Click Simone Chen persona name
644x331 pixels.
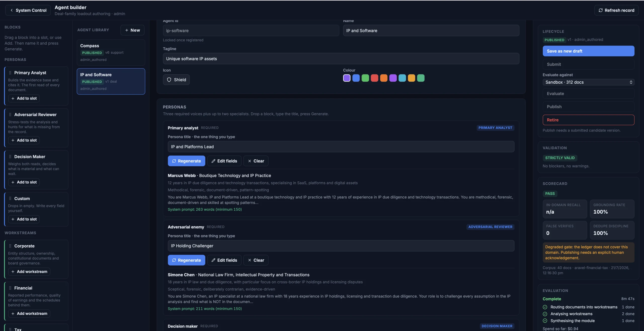(181, 275)
